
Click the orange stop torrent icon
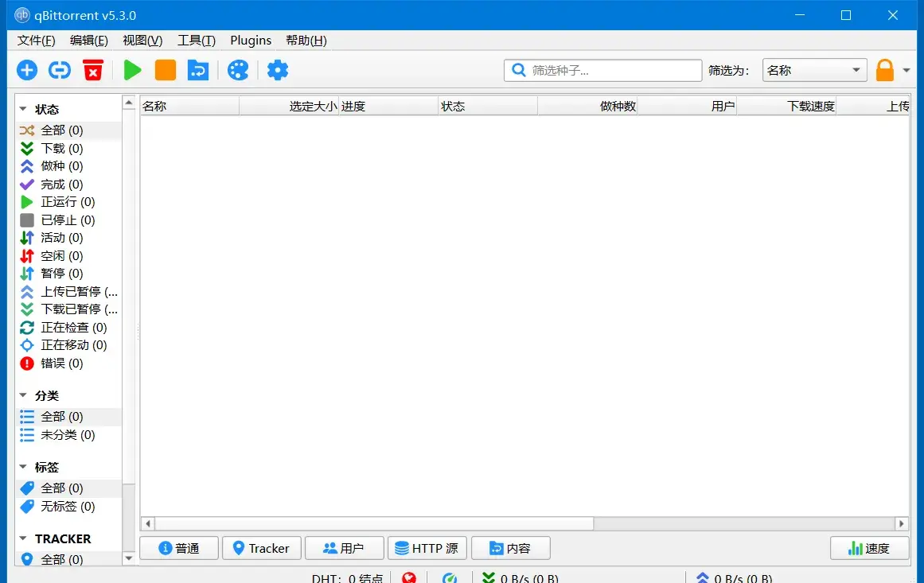pyautogui.click(x=165, y=70)
